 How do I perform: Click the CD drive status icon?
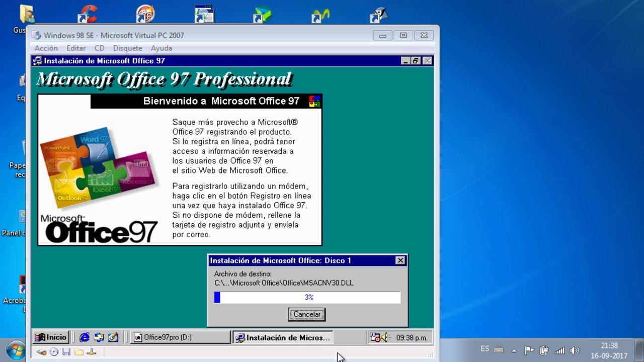[x=54, y=352]
